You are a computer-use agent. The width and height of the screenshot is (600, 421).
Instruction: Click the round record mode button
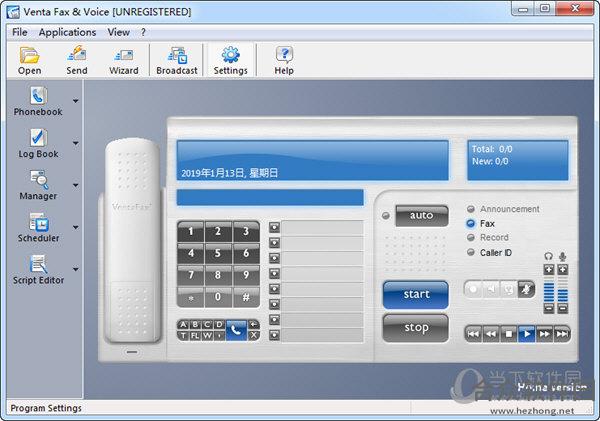coord(473,289)
